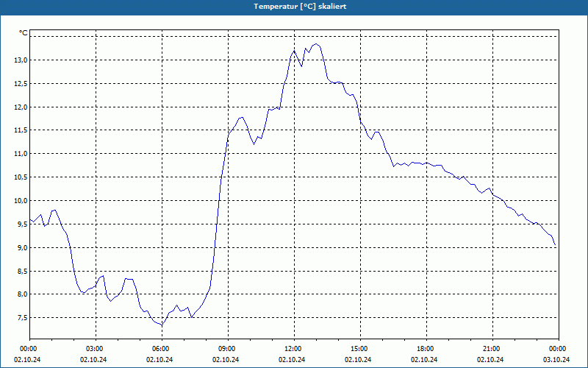Image resolution: width=588 pixels, height=368 pixels.
Task: Click the 03.10.24 date label
Action: click(556, 359)
